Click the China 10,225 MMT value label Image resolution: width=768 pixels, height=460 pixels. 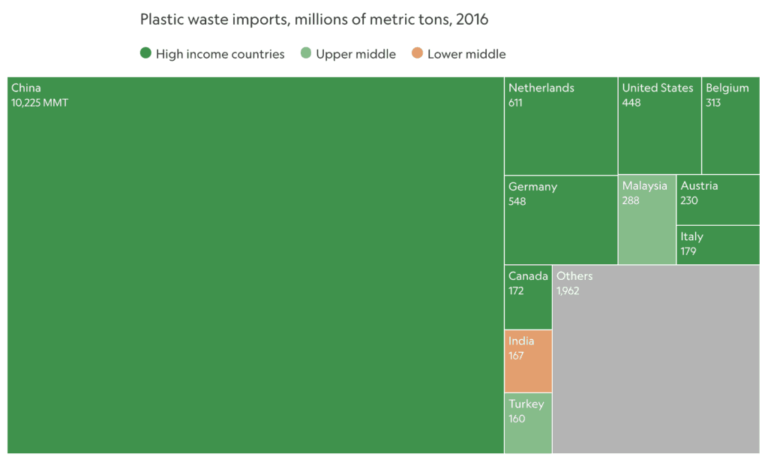[39, 103]
